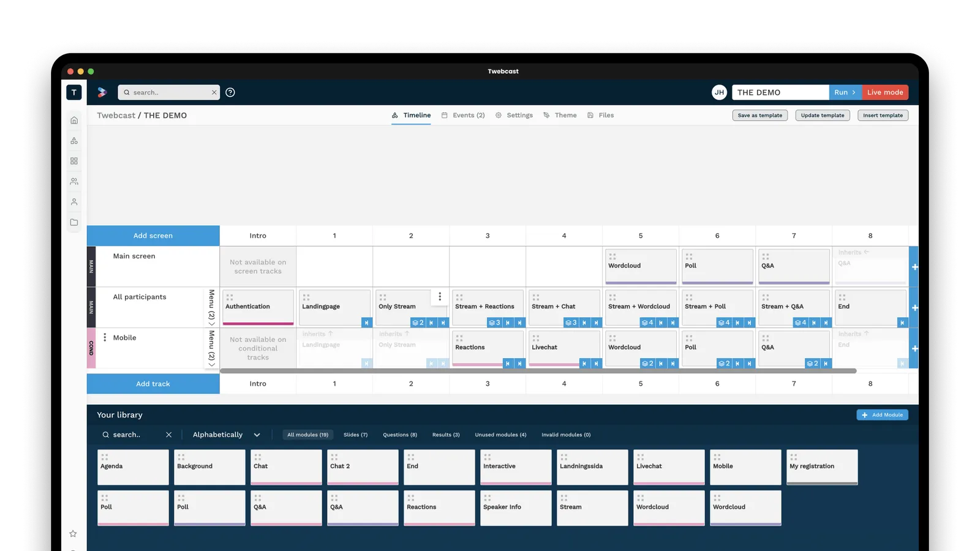Click layers icon on Stream + Q&A module
980x551 pixels.
pyautogui.click(x=801, y=323)
